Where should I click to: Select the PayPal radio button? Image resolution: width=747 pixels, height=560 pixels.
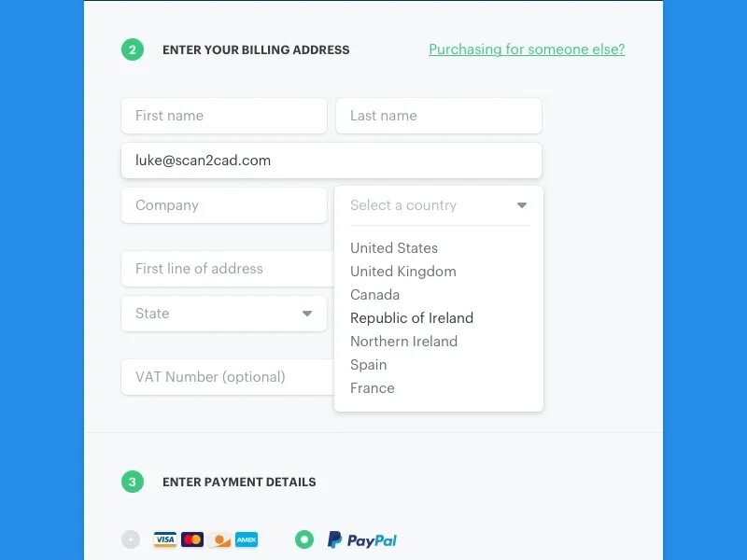pos(304,539)
